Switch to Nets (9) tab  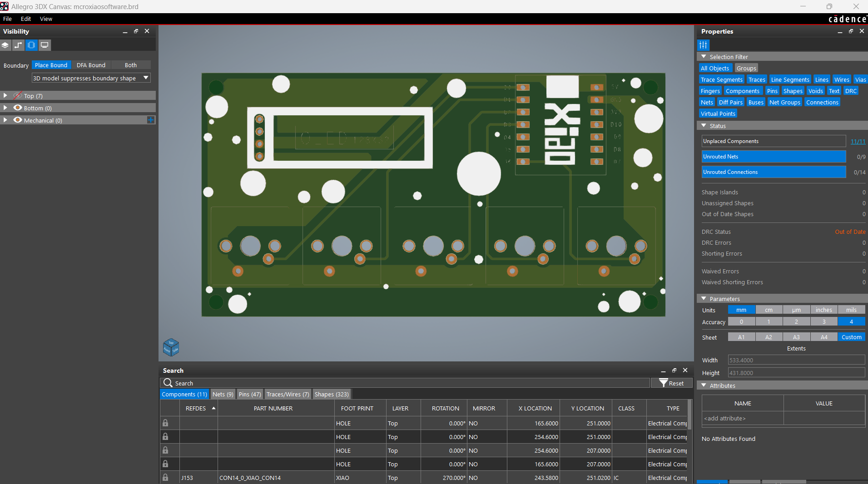223,394
